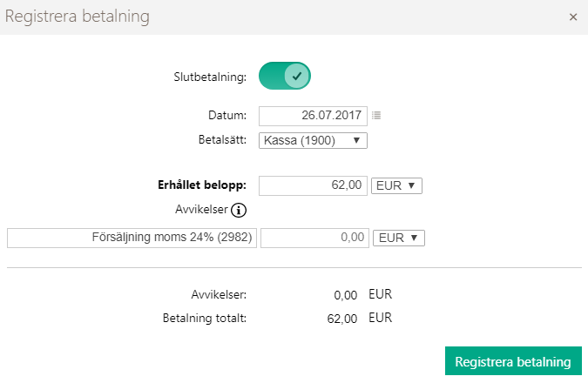The width and height of the screenshot is (588, 383).
Task: Toggle the Slutbetalning switch off
Action: coord(285,76)
